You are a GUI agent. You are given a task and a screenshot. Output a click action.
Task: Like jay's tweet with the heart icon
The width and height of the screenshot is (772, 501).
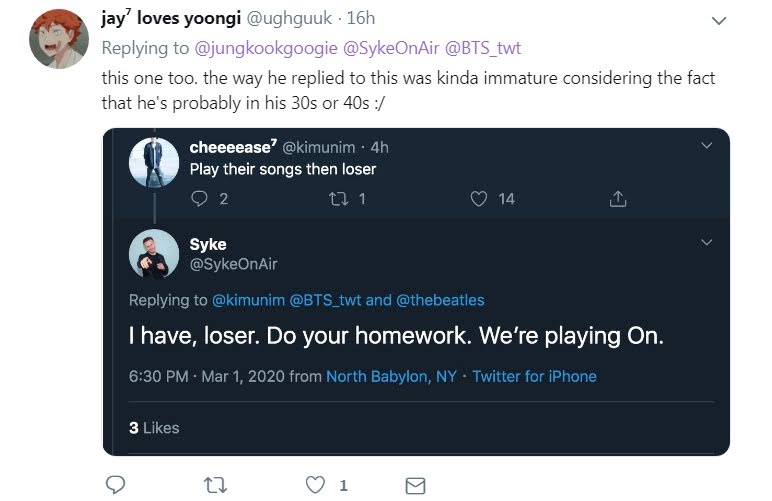pyautogui.click(x=316, y=485)
